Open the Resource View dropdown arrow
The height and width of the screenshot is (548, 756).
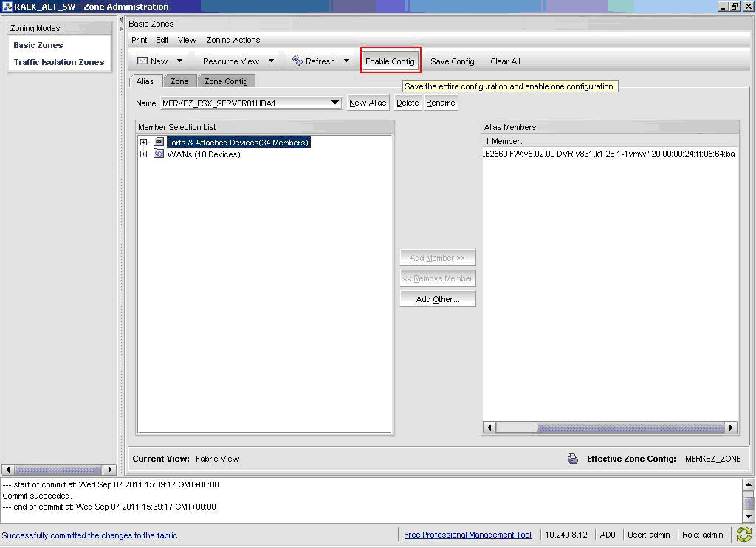(271, 61)
